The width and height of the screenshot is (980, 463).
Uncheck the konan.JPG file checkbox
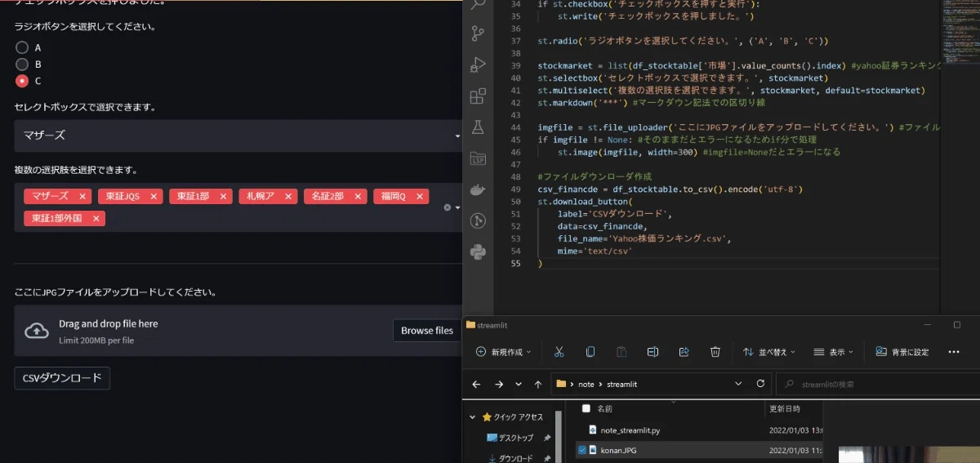pos(581,450)
